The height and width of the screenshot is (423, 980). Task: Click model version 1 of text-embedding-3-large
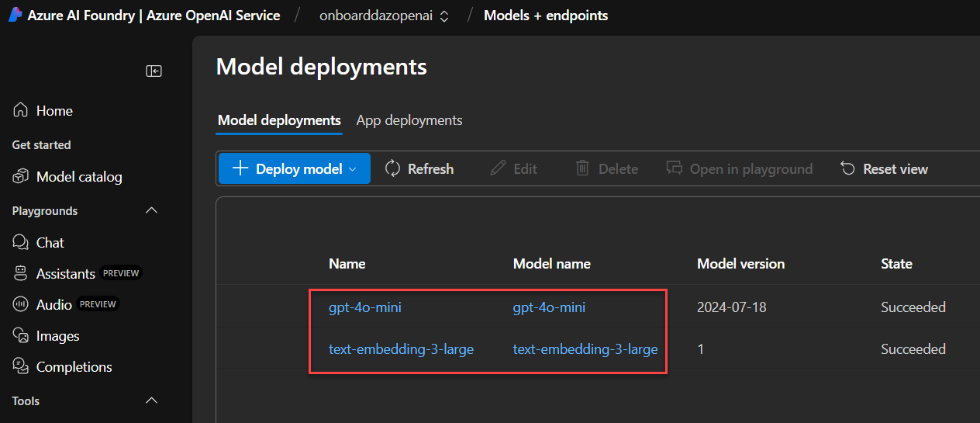[701, 349]
